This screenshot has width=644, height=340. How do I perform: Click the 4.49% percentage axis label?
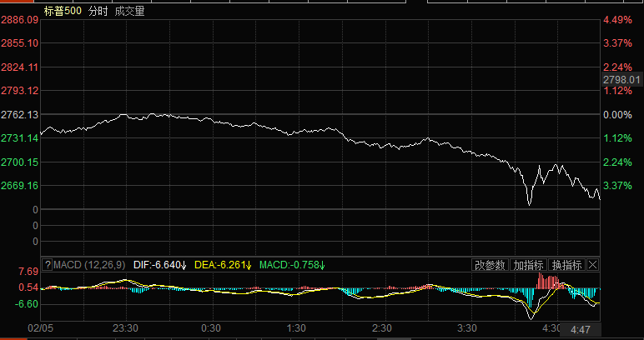[x=617, y=20]
